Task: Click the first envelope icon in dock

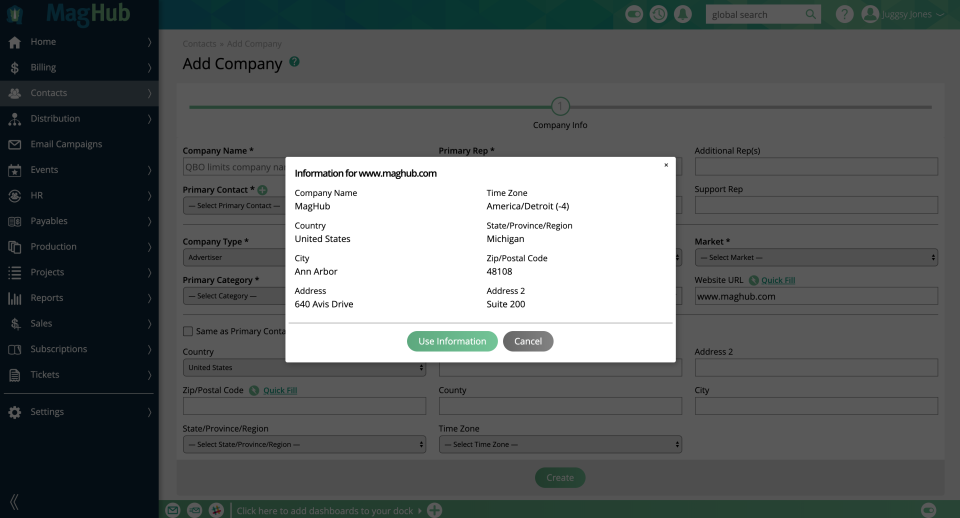Action: [173, 510]
